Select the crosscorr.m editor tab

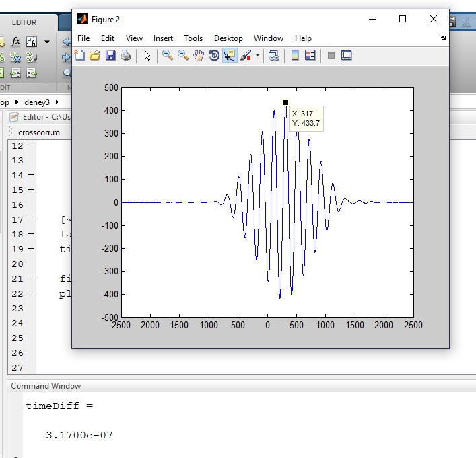tap(39, 132)
